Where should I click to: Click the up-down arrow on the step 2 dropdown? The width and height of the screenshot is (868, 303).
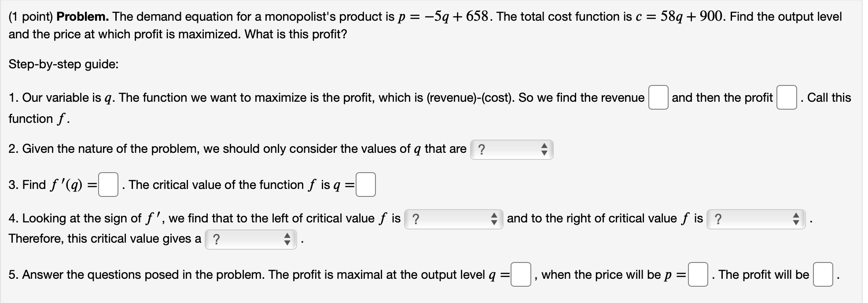(x=545, y=150)
